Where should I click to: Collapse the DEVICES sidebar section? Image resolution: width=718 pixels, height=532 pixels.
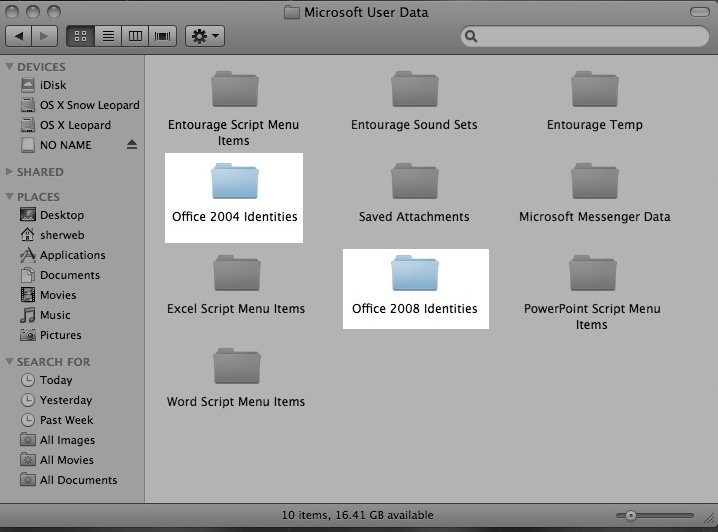tap(10, 67)
